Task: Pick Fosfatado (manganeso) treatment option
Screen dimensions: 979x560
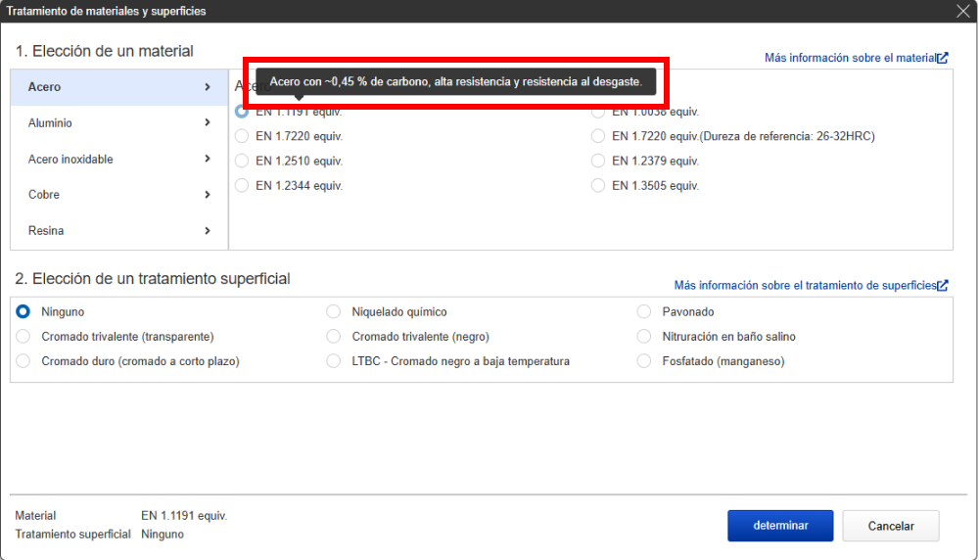Action: pyautogui.click(x=643, y=361)
